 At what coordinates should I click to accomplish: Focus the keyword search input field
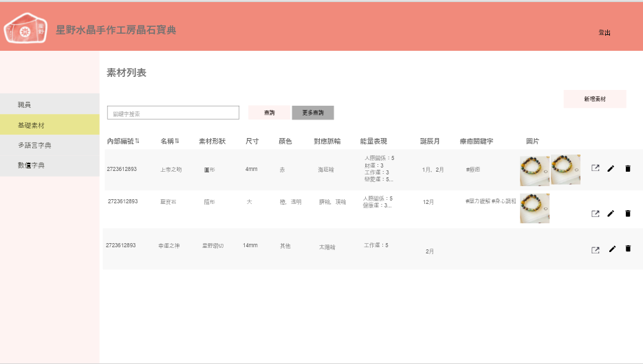click(x=173, y=113)
